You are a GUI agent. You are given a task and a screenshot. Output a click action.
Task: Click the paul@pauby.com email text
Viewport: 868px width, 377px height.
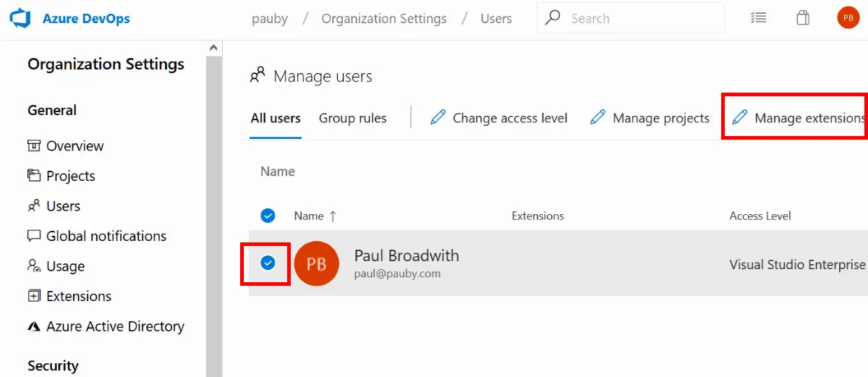coord(397,274)
